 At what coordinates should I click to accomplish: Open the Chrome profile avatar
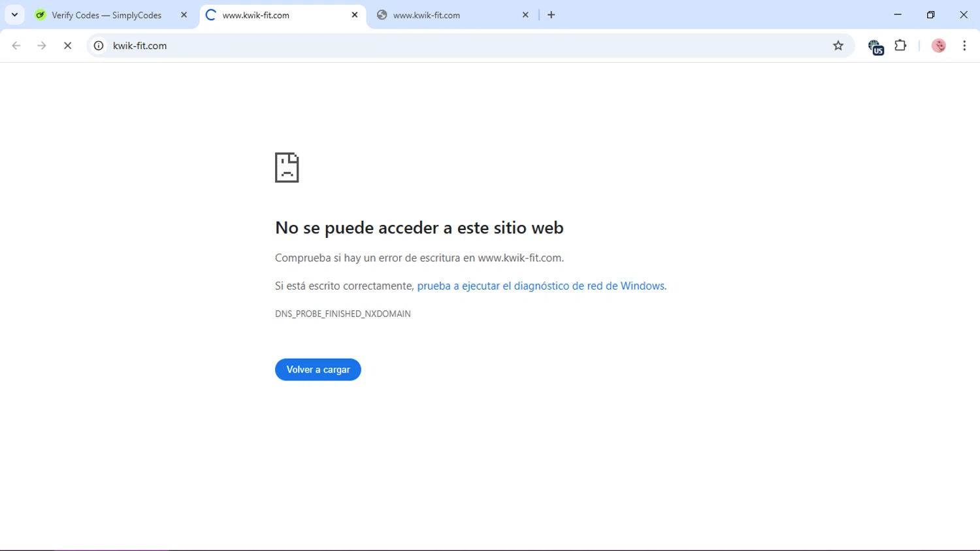point(939,46)
